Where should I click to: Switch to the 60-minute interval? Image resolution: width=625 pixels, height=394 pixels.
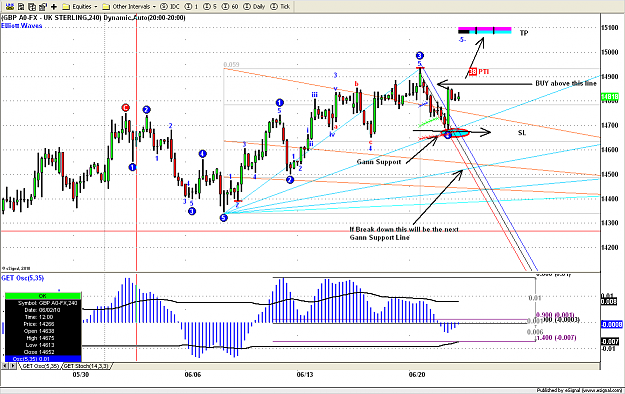pyautogui.click(x=230, y=6)
